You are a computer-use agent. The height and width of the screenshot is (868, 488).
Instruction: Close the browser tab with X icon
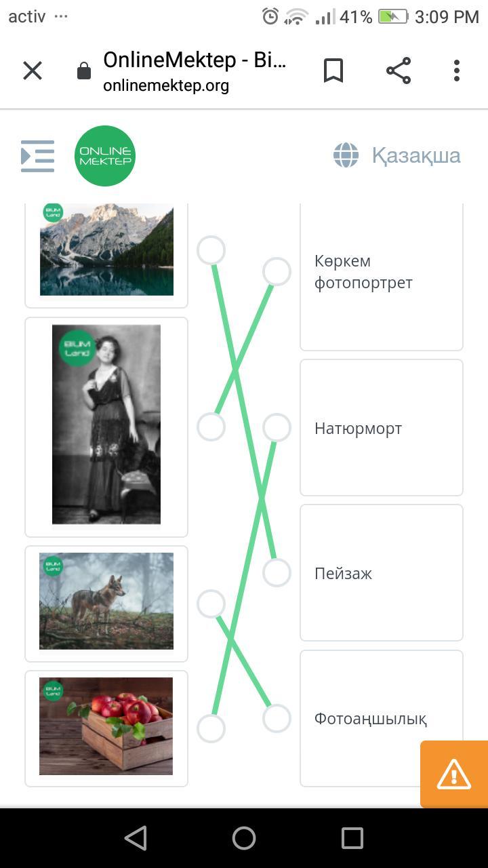[33, 71]
